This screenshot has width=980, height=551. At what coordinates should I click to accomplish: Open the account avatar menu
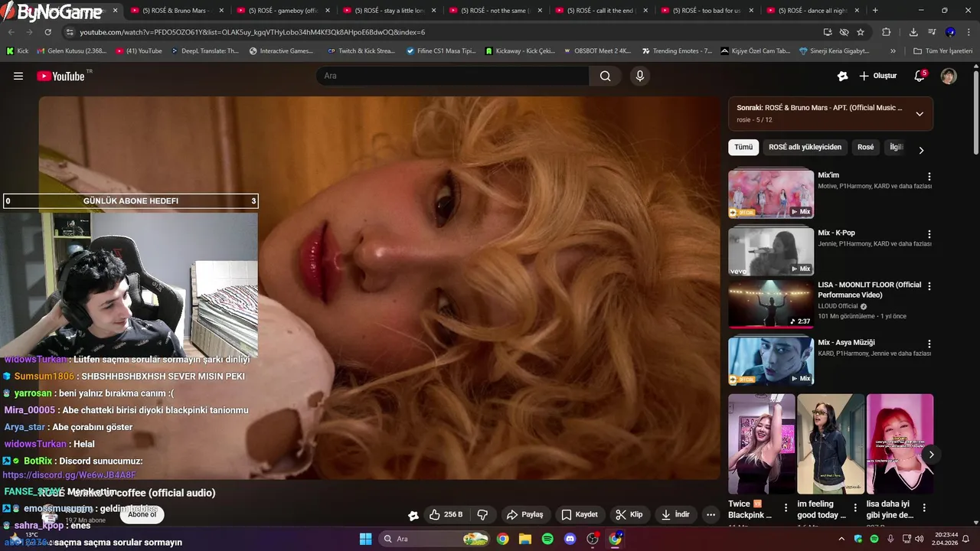949,76
